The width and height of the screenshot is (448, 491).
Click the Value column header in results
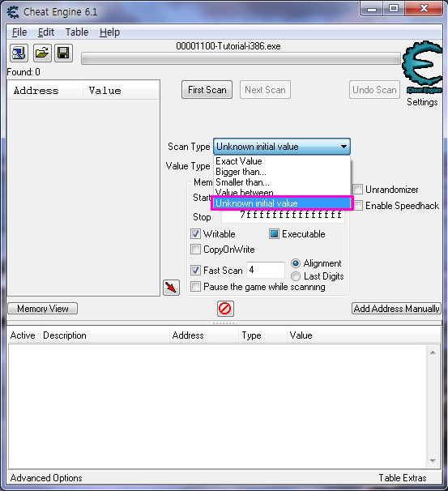pyautogui.click(x=121, y=91)
